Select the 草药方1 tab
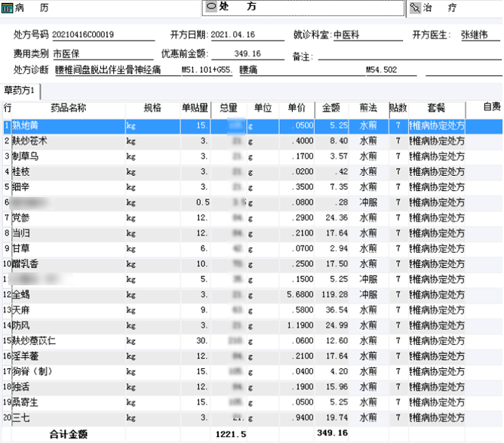The width and height of the screenshot is (504, 443). (20, 91)
